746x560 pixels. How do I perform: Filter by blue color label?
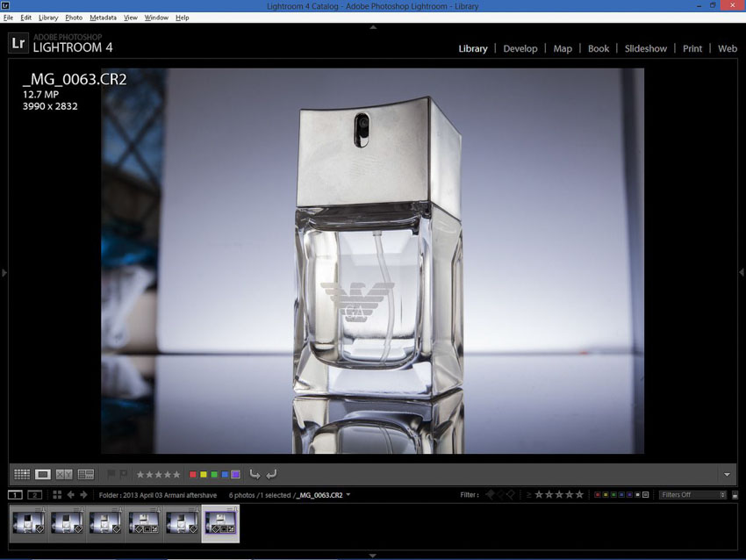pos(621,495)
